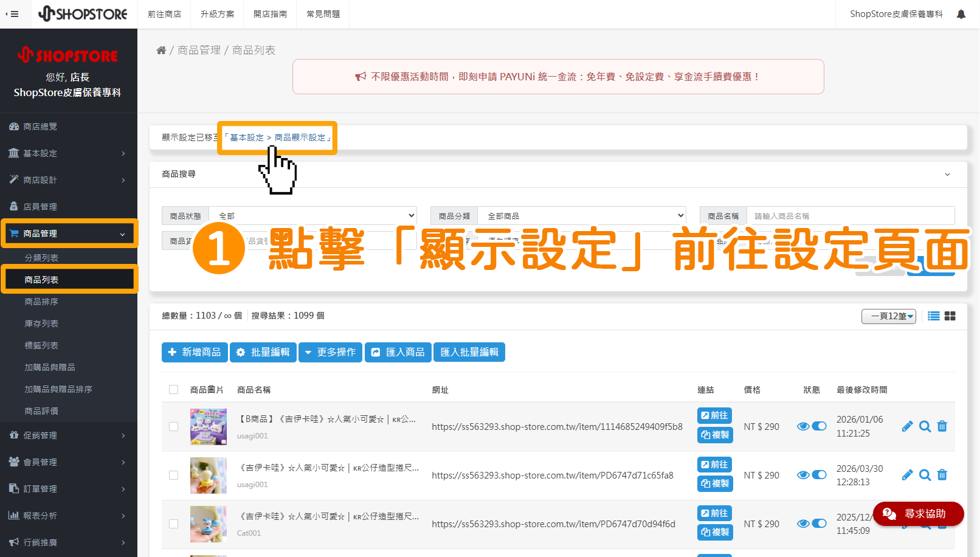
Task: Click the SHOPSTORE logo in the sidebar
Action: coord(68,55)
